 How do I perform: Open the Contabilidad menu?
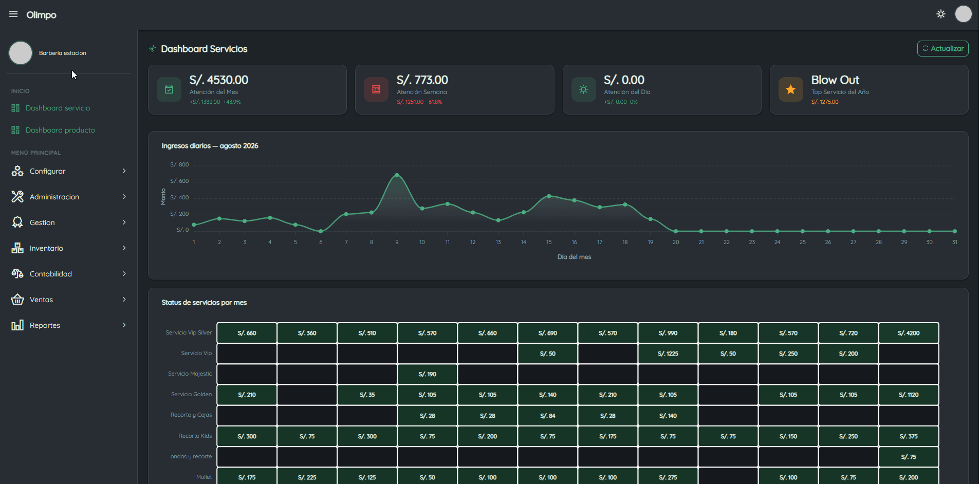[69, 274]
